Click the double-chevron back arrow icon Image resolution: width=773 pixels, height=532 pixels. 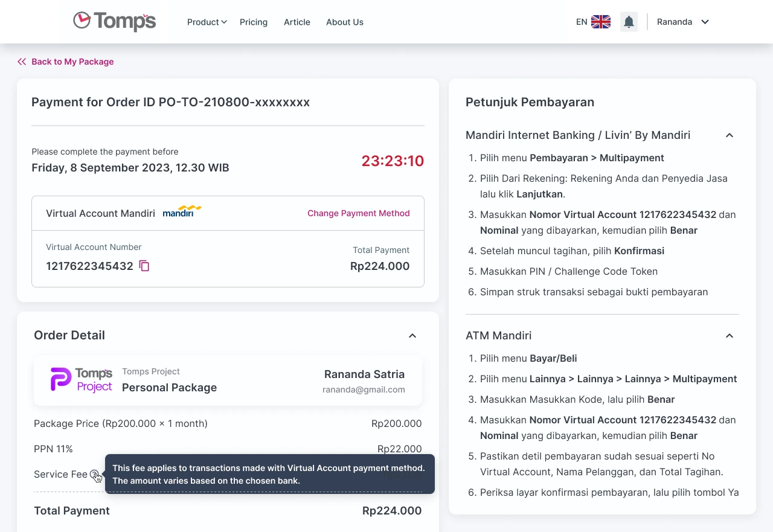point(22,62)
